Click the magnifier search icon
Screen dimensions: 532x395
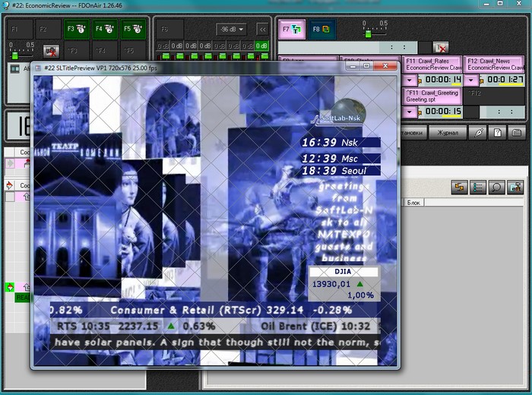(497, 187)
